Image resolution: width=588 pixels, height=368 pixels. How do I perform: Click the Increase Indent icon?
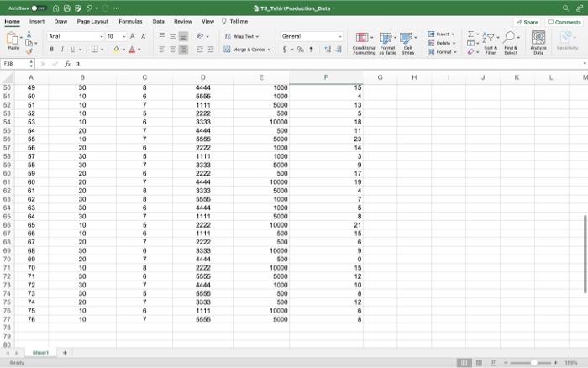pyautogui.click(x=211, y=49)
